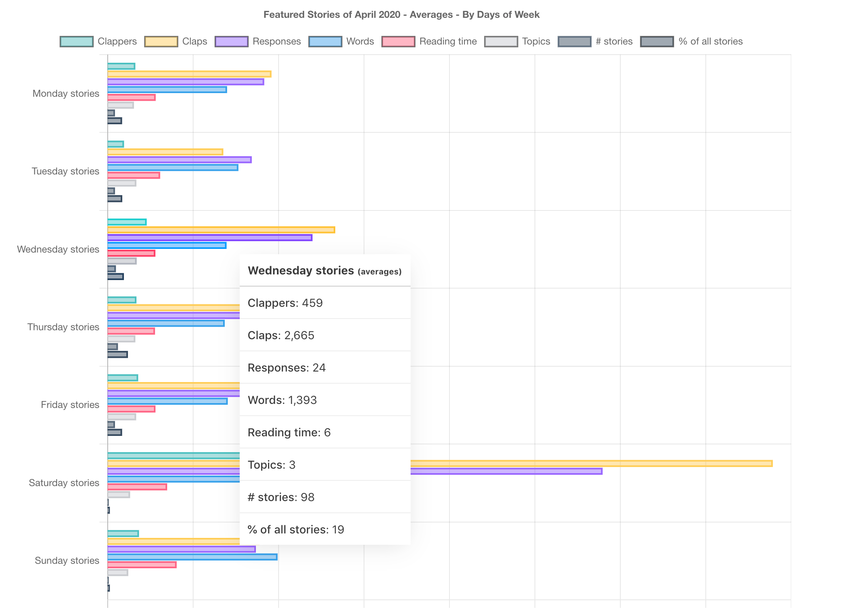
Task: Click the Topics legend gray swatch
Action: [501, 42]
